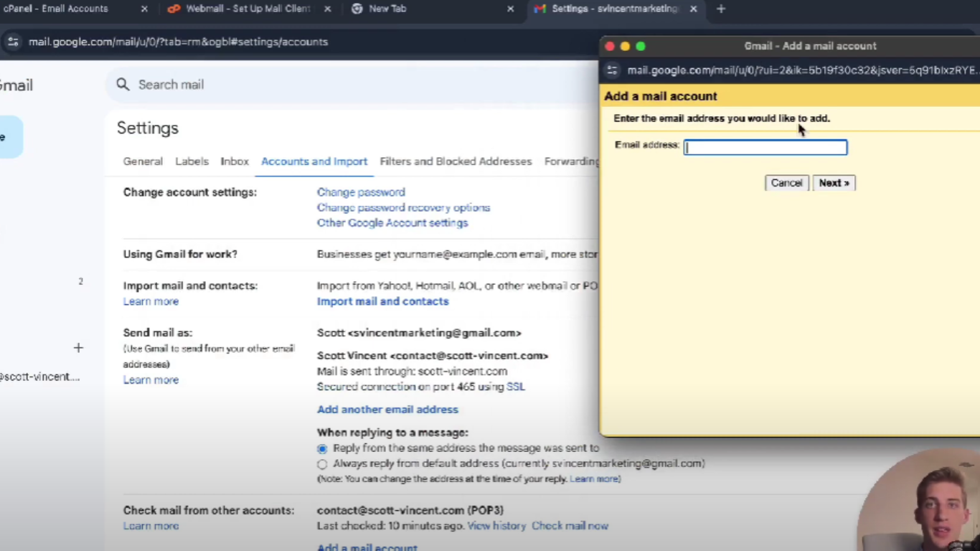Switch to the New Tab browser tab
980x551 pixels.
[387, 9]
